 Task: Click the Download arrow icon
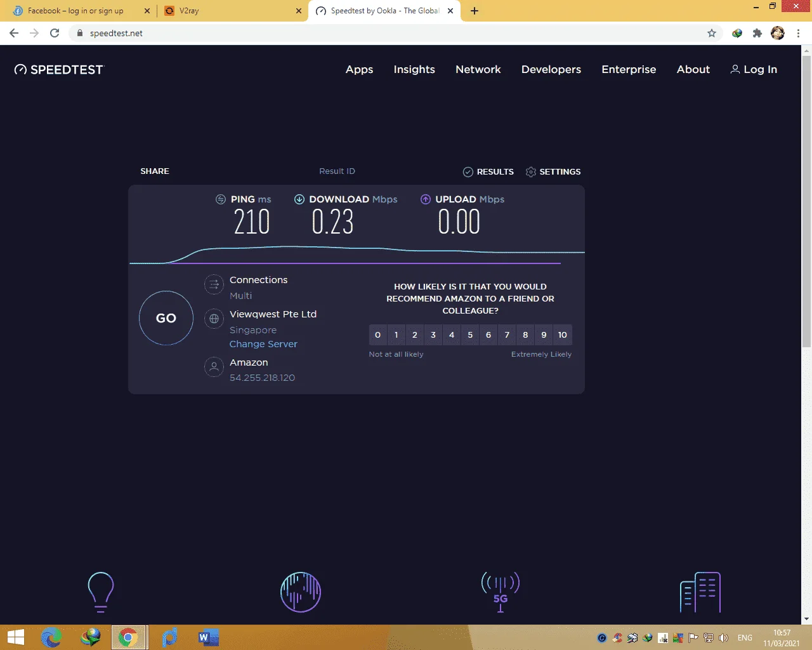tap(299, 199)
